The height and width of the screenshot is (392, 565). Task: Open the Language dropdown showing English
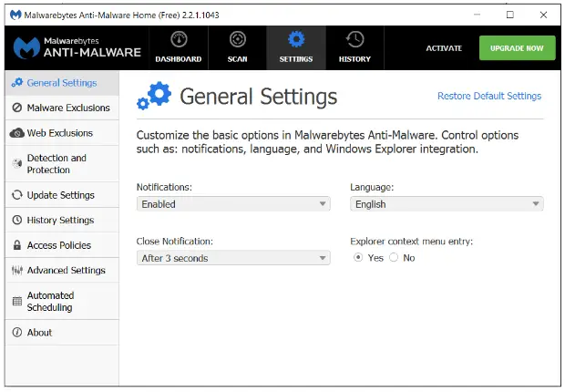(x=447, y=204)
